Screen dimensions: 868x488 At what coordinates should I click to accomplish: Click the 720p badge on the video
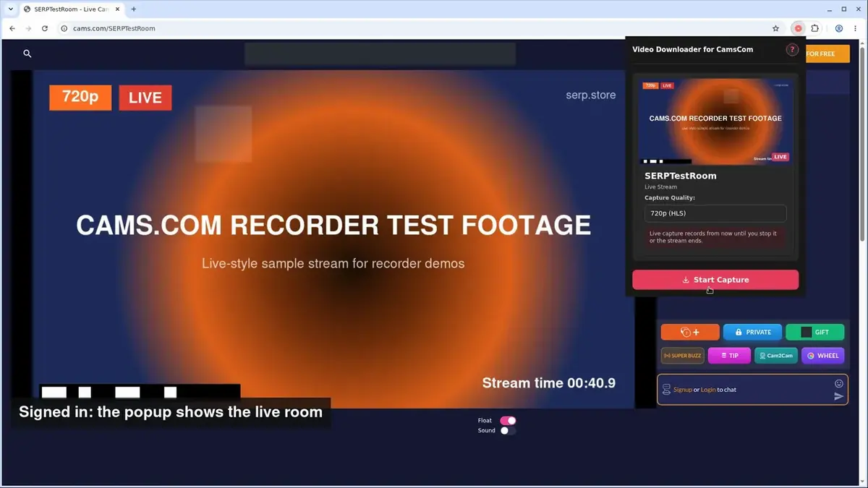tap(80, 97)
